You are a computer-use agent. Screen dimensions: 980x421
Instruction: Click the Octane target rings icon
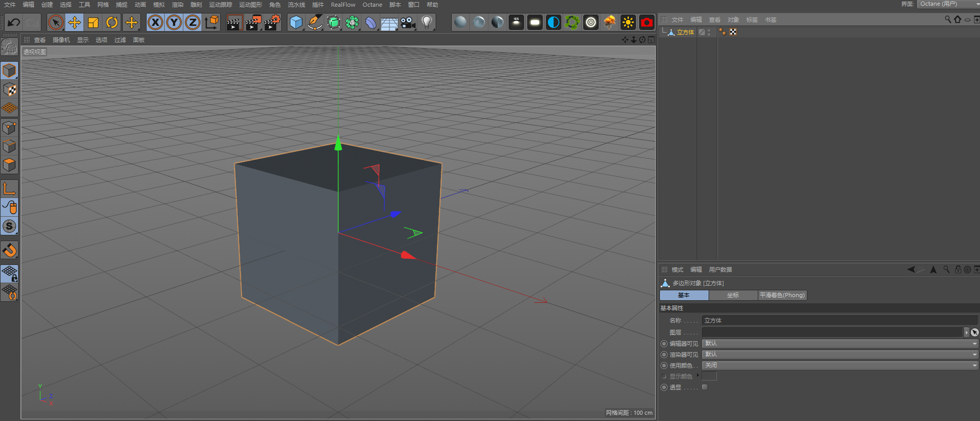coord(591,22)
